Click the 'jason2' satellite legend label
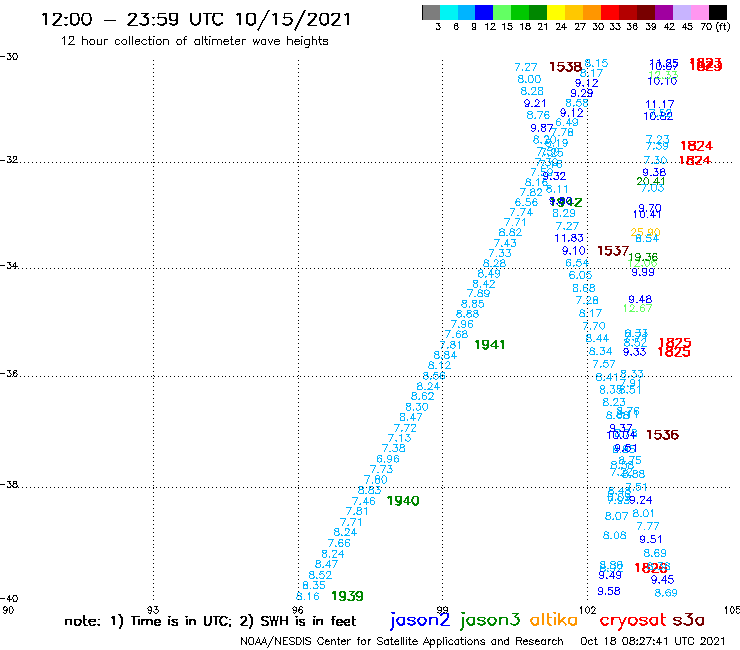Screen dimensions: 740x650 [x=420, y=620]
